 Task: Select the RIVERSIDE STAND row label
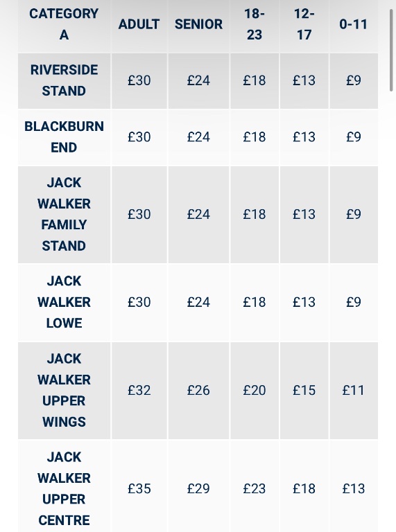(64, 81)
